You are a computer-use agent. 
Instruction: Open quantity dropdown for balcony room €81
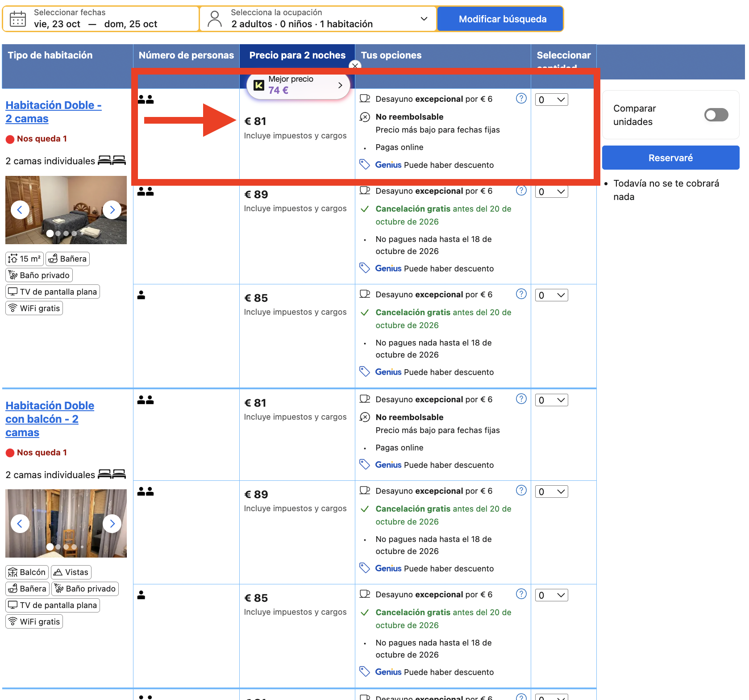[551, 400]
